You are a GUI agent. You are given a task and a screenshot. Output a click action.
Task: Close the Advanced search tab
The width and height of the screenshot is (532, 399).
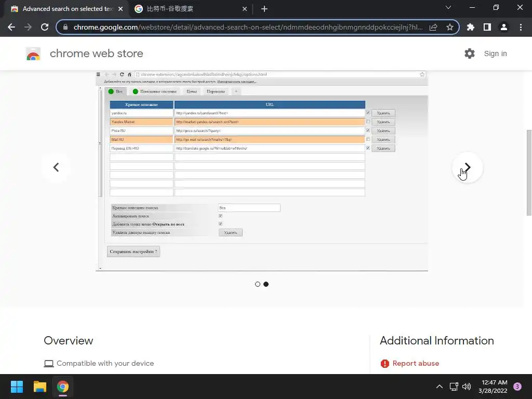pyautogui.click(x=121, y=9)
